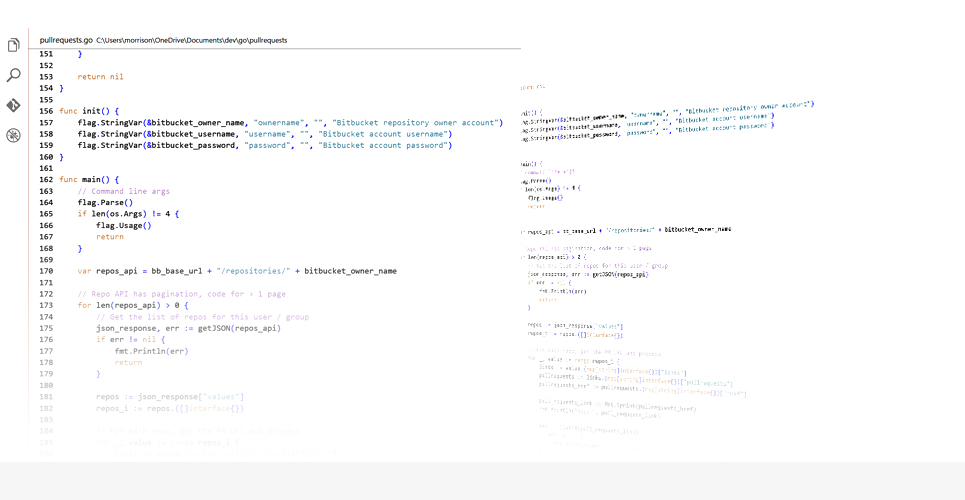Open the Source Control git icon
965x500 pixels.
coord(14,105)
